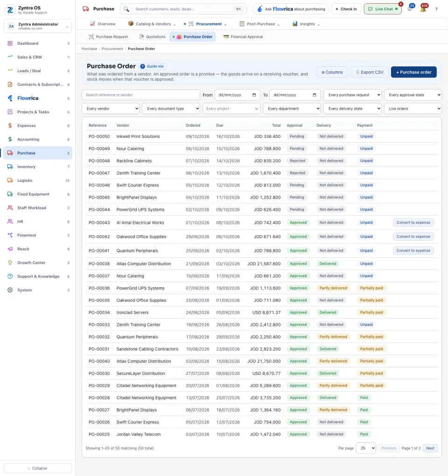Image resolution: width=448 pixels, height=476 pixels.
Task: Open the Accounting sidebar icon
Action: pos(10,139)
